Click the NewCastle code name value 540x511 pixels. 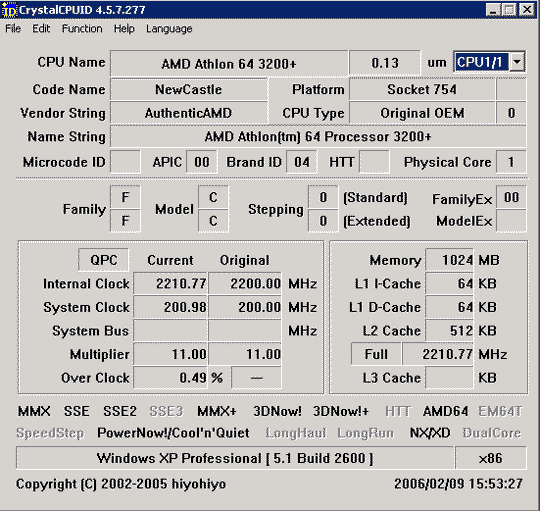coord(189,90)
